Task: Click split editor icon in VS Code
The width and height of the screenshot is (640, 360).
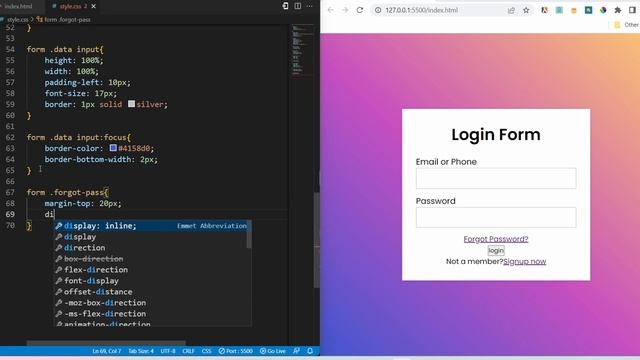Action: click(298, 6)
